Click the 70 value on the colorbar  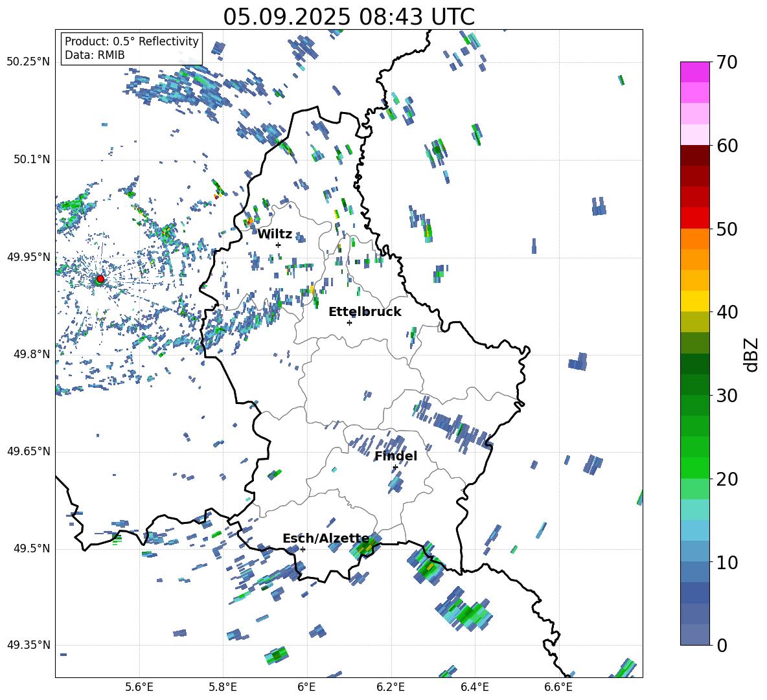[726, 63]
